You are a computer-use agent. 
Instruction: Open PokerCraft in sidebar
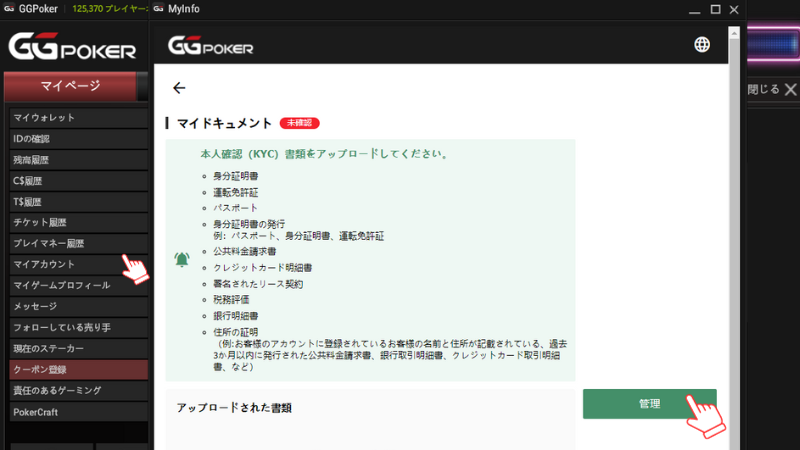click(79, 412)
